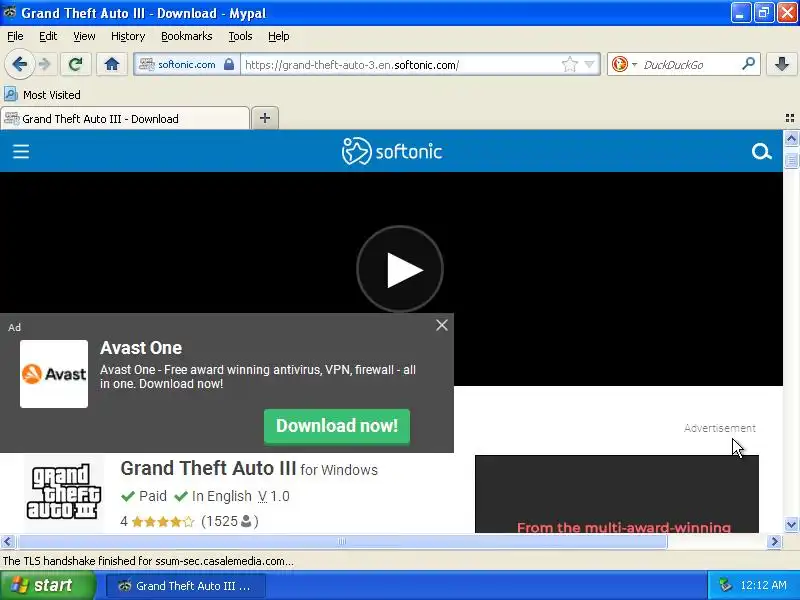Open the History menu
Viewport: 800px width, 600px height.
pyautogui.click(x=128, y=36)
